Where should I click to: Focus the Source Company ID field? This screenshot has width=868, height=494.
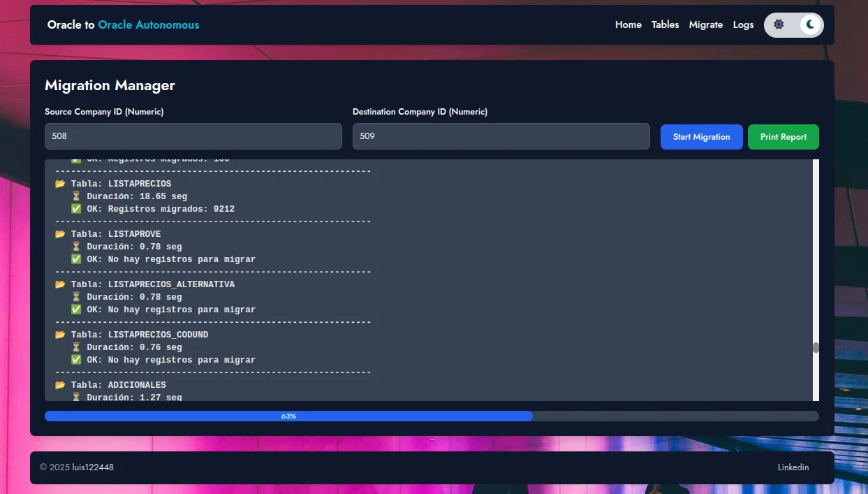193,136
